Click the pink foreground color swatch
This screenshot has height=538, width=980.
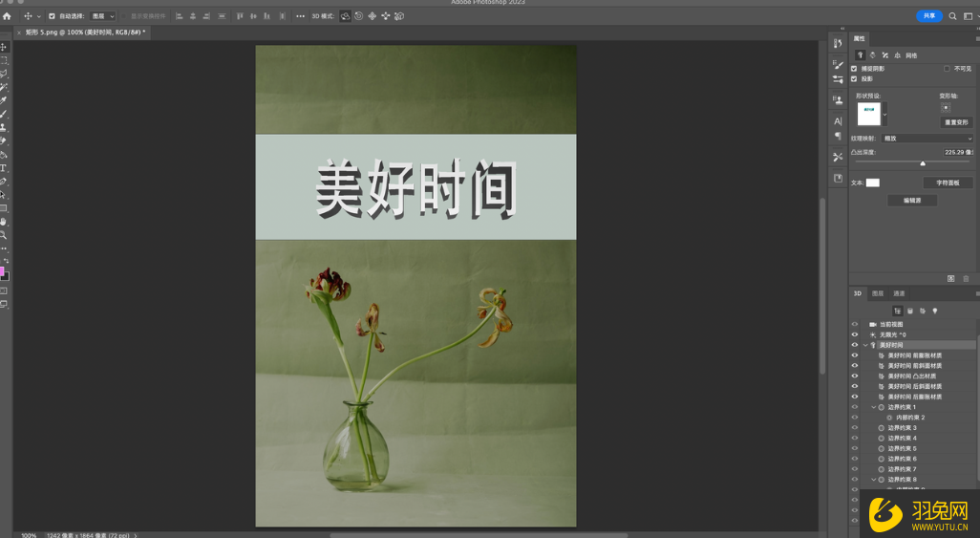pos(2,270)
